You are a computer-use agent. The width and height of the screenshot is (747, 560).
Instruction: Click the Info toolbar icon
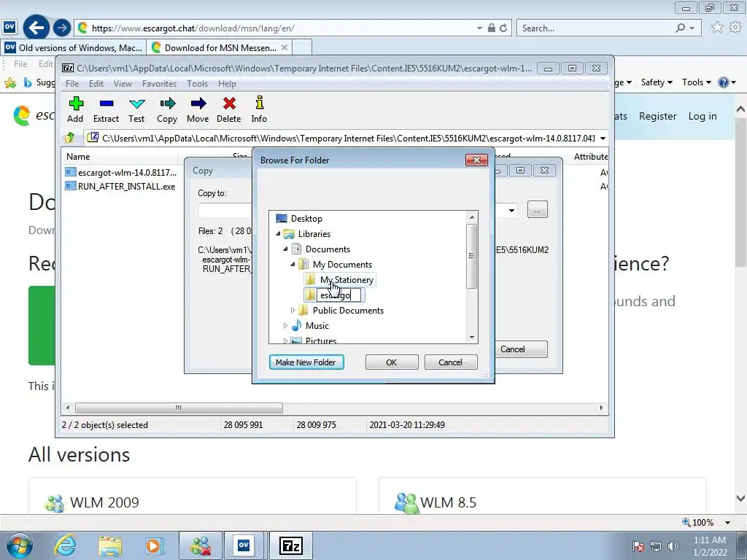click(x=259, y=109)
